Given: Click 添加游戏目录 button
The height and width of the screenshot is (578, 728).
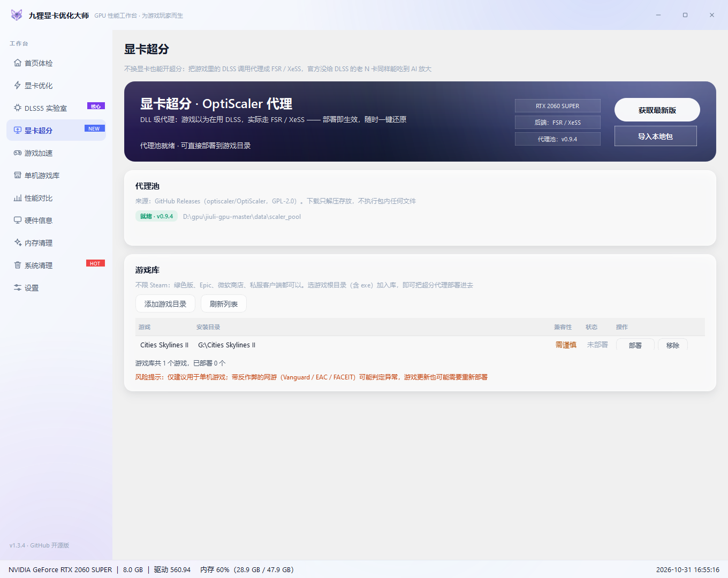Looking at the screenshot, I should click(165, 303).
